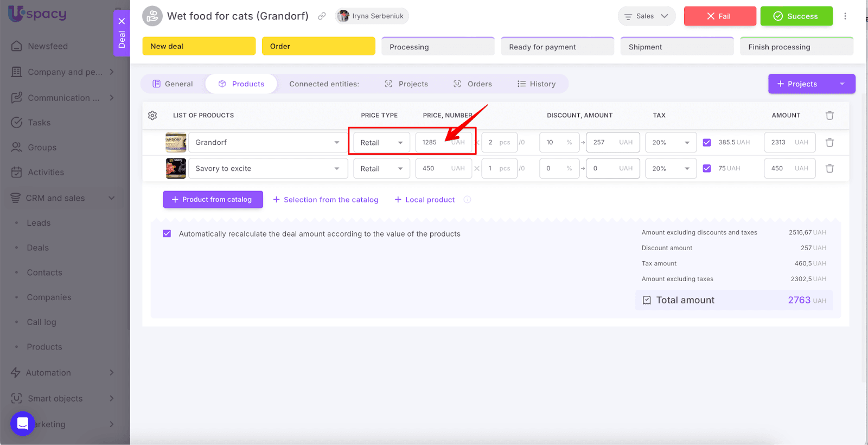868x445 pixels.
Task: Click the product list settings gear icon
Action: pos(152,116)
